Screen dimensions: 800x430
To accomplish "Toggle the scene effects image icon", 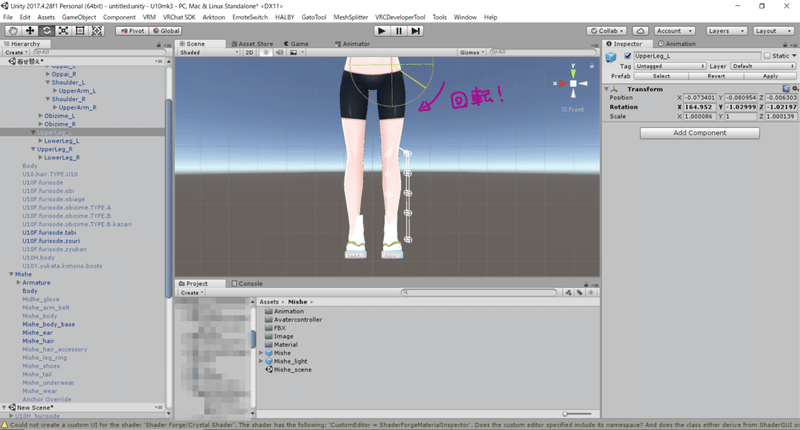I will [293, 52].
